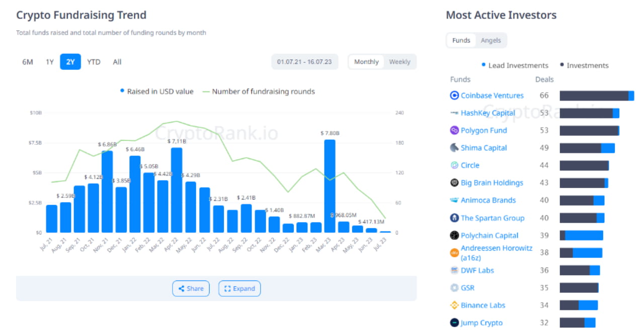
Task: Click The Spartan Group investor link
Action: coord(493,218)
